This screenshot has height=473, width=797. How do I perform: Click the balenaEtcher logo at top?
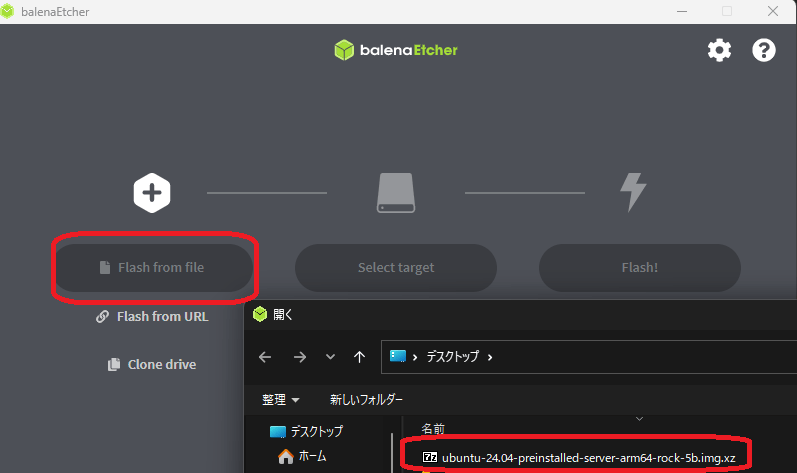point(396,50)
